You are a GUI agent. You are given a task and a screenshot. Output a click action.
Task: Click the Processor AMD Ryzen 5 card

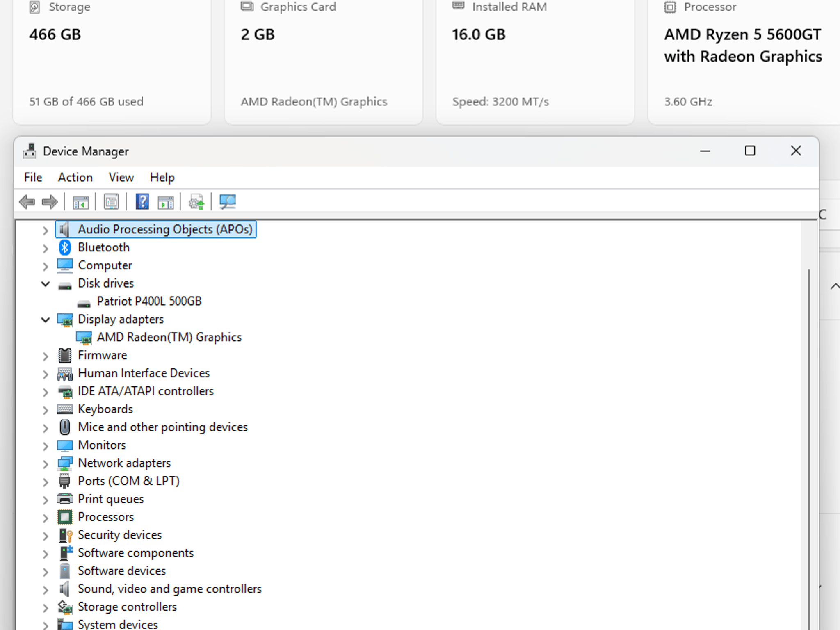[744, 62]
